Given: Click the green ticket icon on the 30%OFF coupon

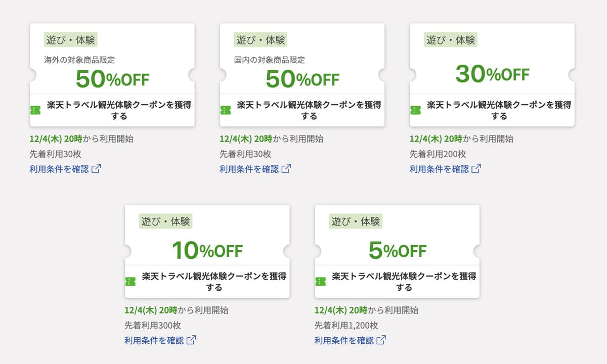Looking at the screenshot, I should pyautogui.click(x=415, y=109).
